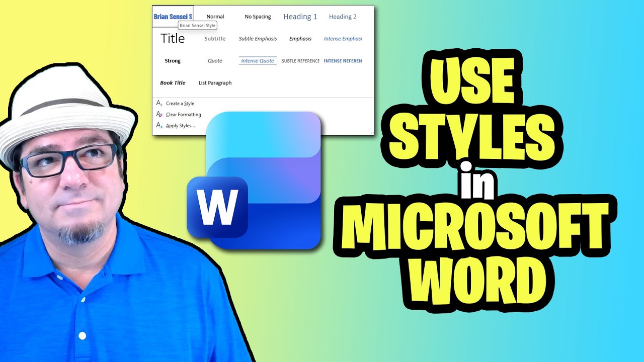Apply the No Spacing style
Viewport: 644px width, 362px height.
[258, 17]
